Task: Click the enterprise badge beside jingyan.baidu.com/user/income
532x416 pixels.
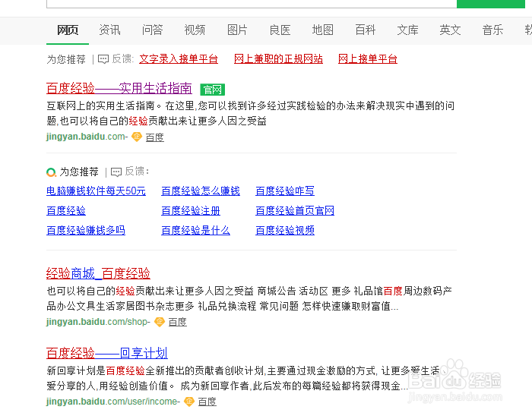Action: point(189,402)
